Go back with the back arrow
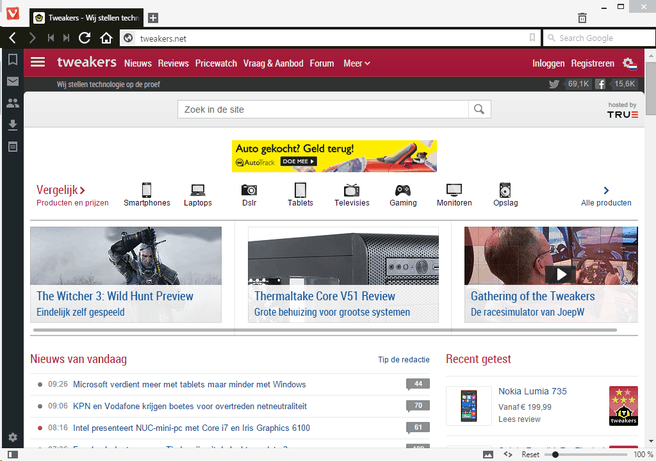656x461 pixels. point(13,38)
